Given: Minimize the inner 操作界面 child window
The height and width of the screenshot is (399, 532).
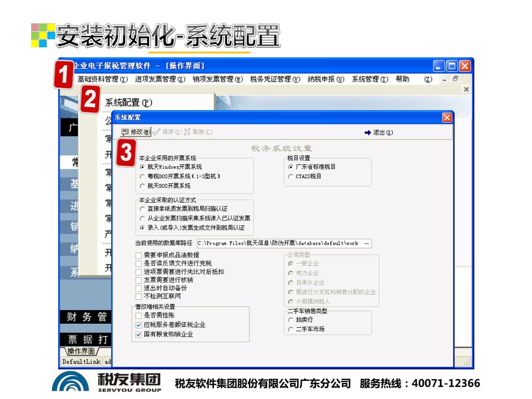Looking at the screenshot, I should 444,79.
